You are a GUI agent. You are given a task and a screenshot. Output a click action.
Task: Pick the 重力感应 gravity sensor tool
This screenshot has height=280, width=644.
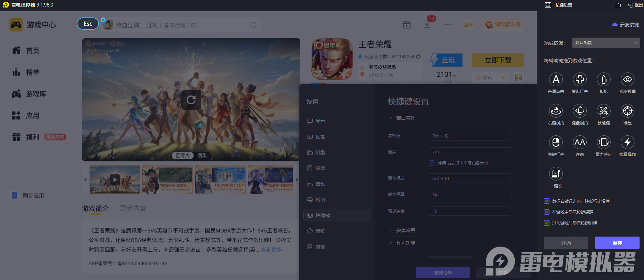(603, 142)
